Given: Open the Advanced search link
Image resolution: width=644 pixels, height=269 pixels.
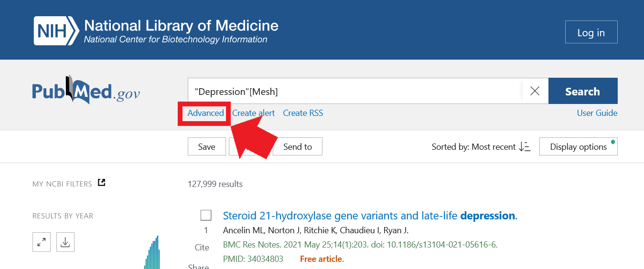Looking at the screenshot, I should (205, 113).
